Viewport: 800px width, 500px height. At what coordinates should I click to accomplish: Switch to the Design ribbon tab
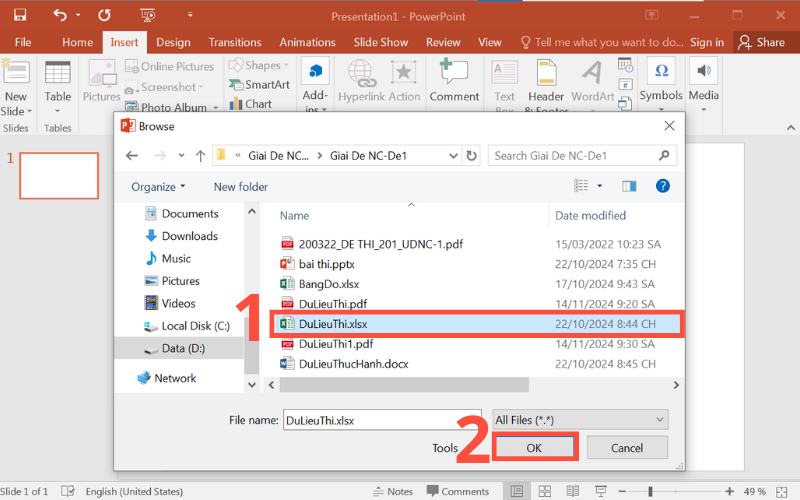[173, 42]
